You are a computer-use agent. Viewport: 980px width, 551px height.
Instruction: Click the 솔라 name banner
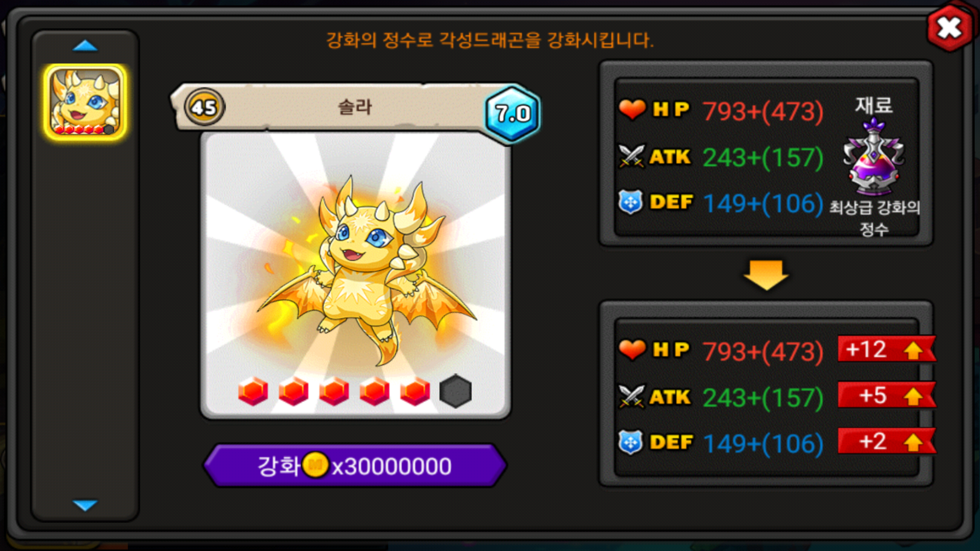pyautogui.click(x=355, y=107)
